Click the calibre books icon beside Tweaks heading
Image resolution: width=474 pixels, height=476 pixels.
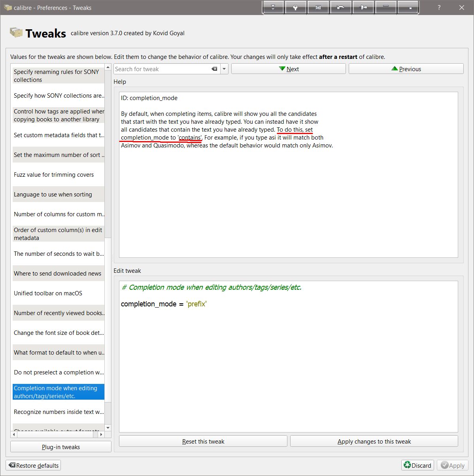coord(16,32)
